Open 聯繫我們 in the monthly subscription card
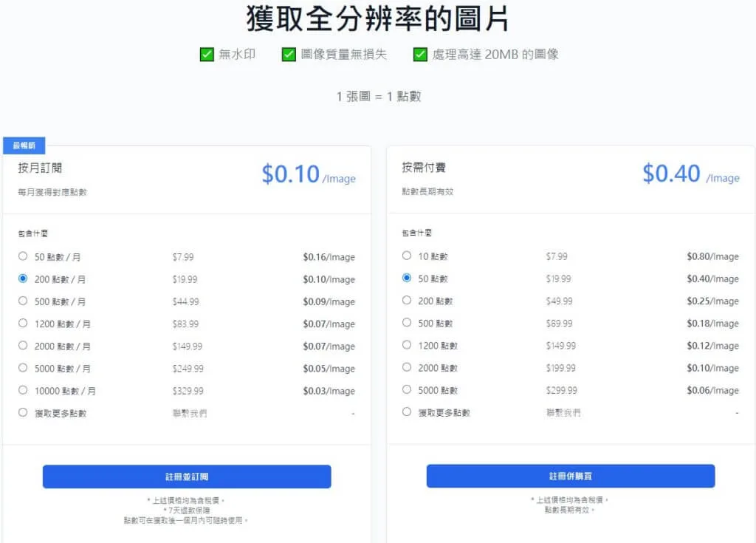Screen dimensions: 756x543 pos(190,413)
